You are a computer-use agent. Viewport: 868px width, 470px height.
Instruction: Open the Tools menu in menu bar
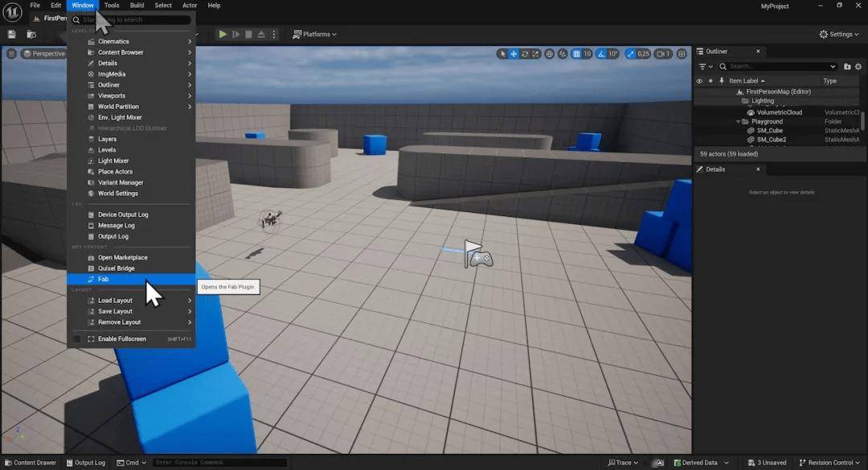pyautogui.click(x=112, y=6)
